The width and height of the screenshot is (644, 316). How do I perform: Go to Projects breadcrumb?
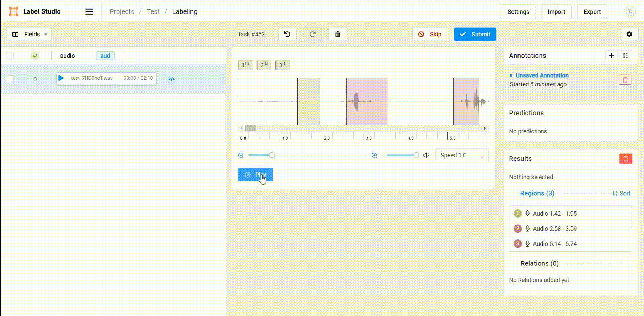122,12
